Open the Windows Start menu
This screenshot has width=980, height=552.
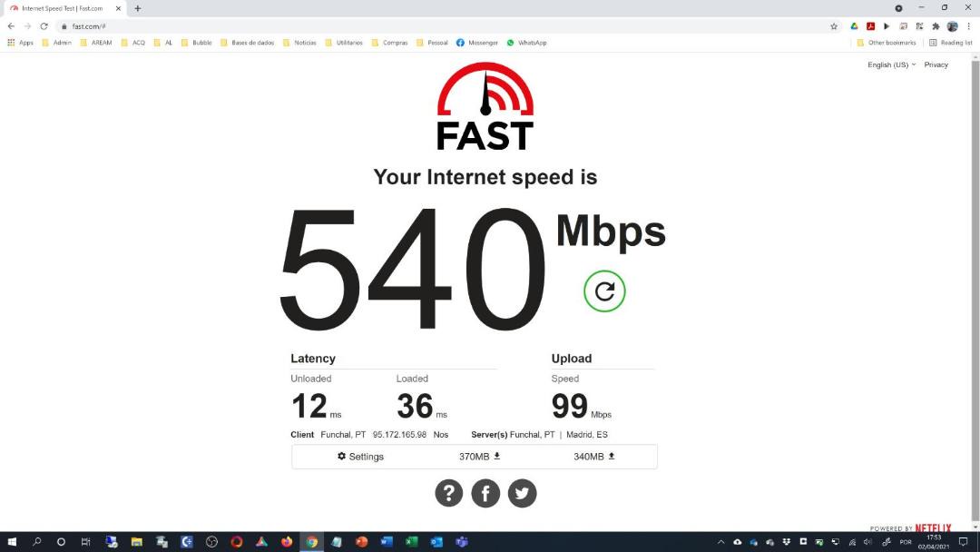(x=11, y=542)
